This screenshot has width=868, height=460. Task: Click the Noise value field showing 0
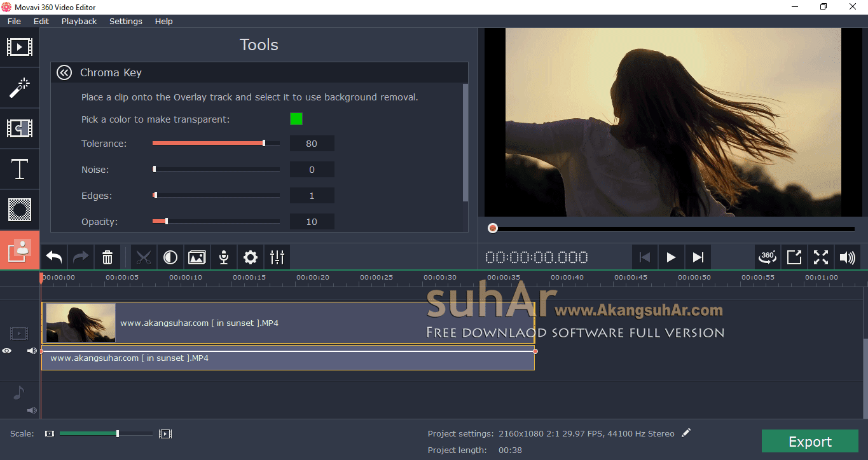(312, 170)
